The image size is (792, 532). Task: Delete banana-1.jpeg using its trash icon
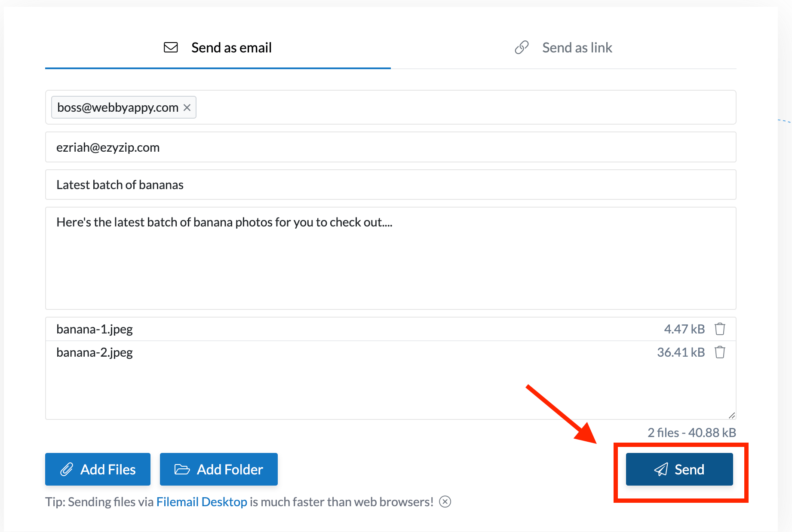pyautogui.click(x=720, y=329)
